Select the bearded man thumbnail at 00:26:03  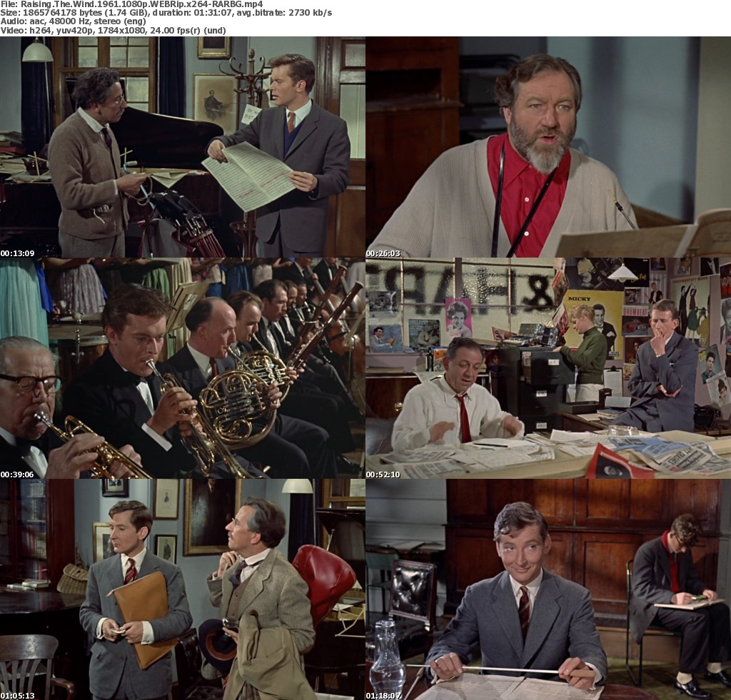[548, 147]
